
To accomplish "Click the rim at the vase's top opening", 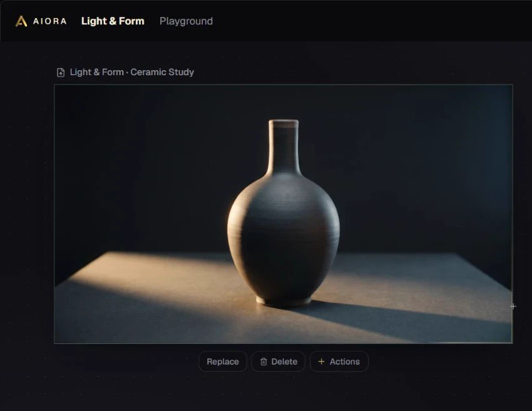I will pos(284,123).
